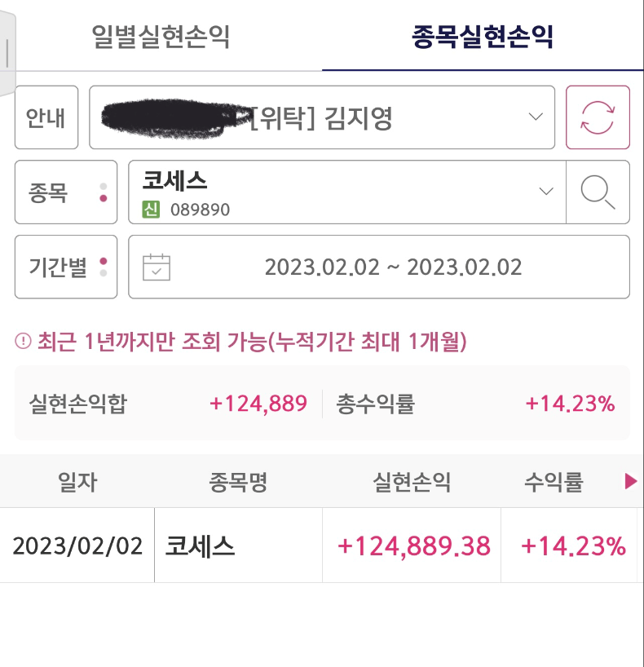The height and width of the screenshot is (667, 644).
Task: Open the calendar icon date picker
Action: [156, 267]
